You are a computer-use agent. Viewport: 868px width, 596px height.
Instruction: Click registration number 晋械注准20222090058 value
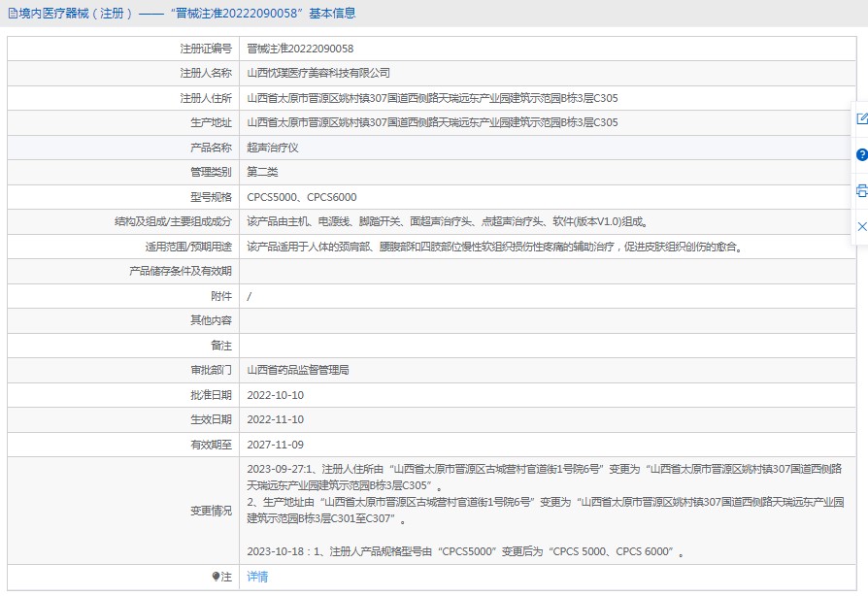click(x=300, y=49)
